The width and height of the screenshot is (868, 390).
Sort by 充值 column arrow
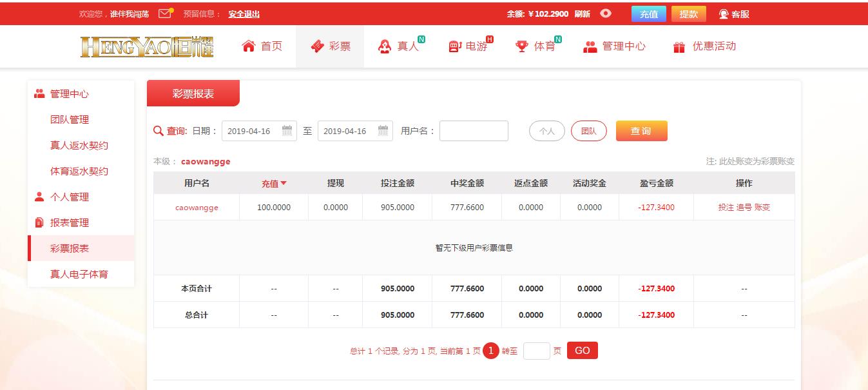click(x=284, y=183)
